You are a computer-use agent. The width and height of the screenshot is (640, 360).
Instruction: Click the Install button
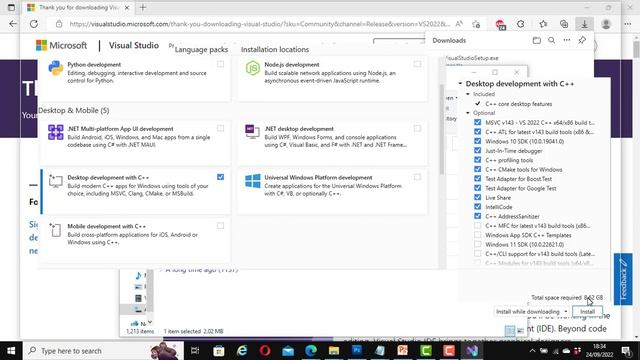[587, 311]
